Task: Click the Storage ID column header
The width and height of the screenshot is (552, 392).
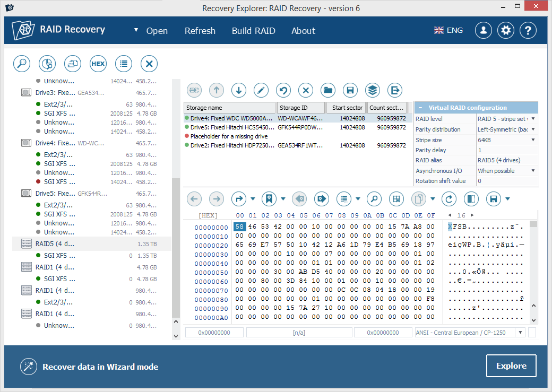Action: [x=300, y=108]
